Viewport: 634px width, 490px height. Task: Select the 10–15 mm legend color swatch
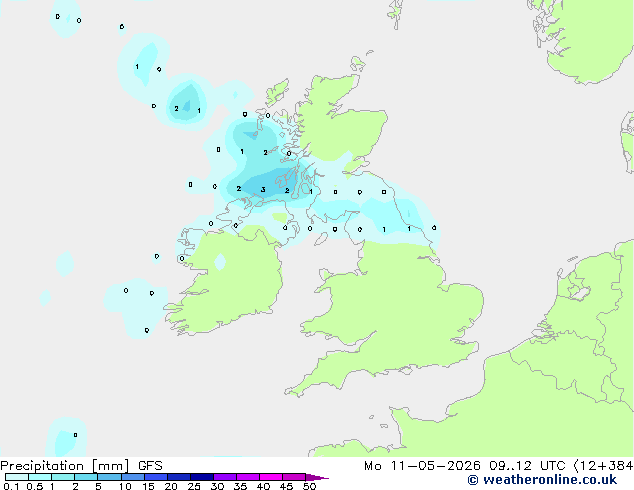(132, 477)
